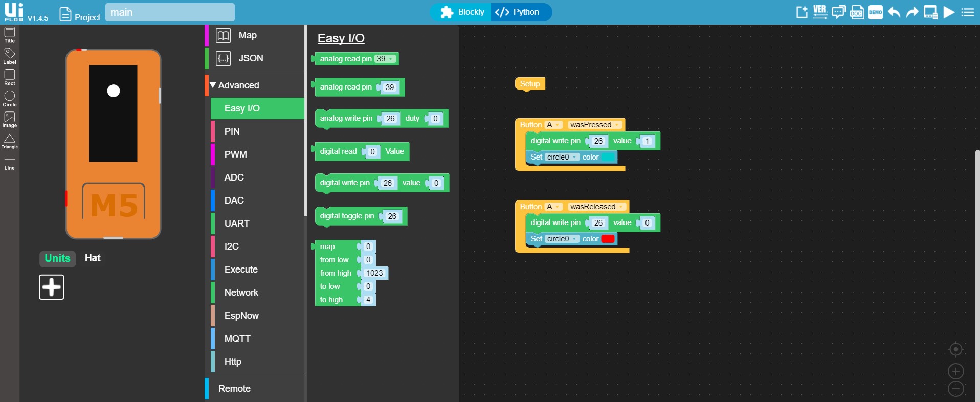
Task: Open circle0 dropdown in wasReleased block
Action: tap(562, 239)
